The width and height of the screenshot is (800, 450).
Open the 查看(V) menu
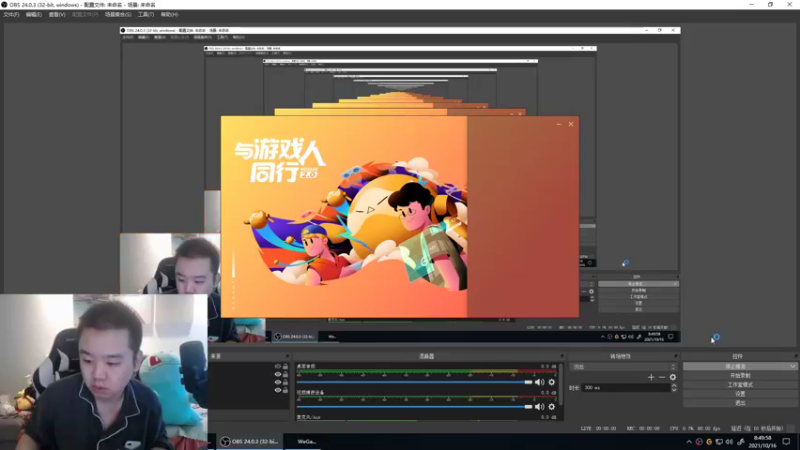coord(57,15)
